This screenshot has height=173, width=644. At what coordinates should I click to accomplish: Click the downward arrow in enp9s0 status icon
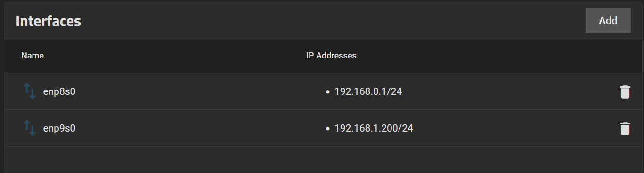tap(32, 131)
